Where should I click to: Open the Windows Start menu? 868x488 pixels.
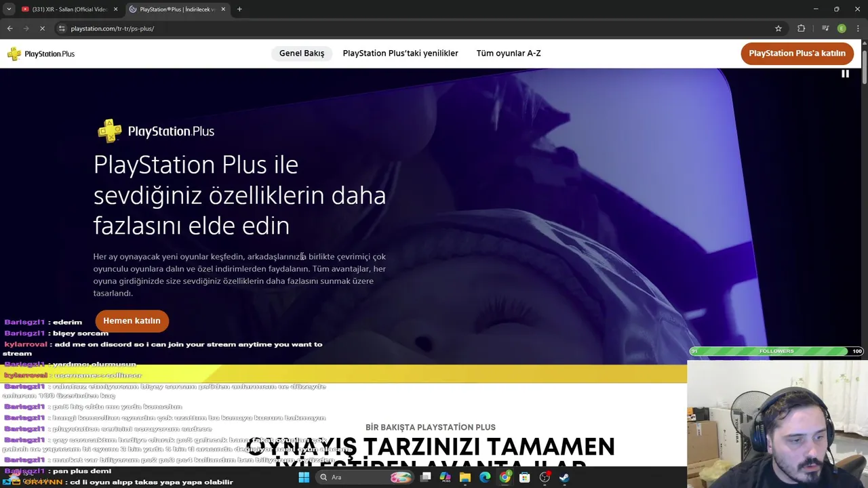[x=304, y=477]
